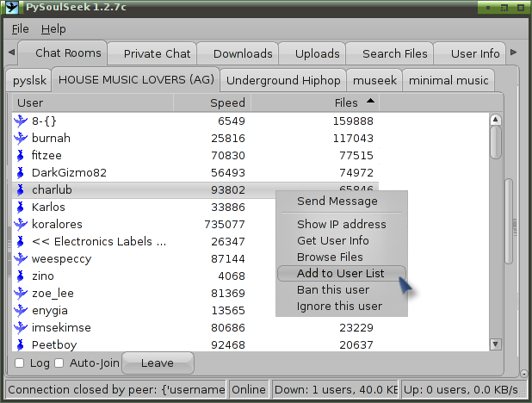Click the bird icon next to burnah
Screen dimensions: 532x403
click(x=21, y=138)
